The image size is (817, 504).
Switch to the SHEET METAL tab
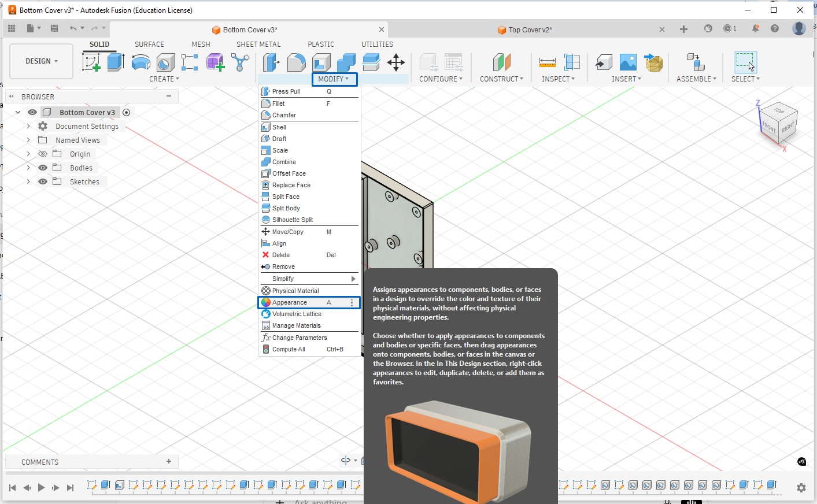point(258,44)
